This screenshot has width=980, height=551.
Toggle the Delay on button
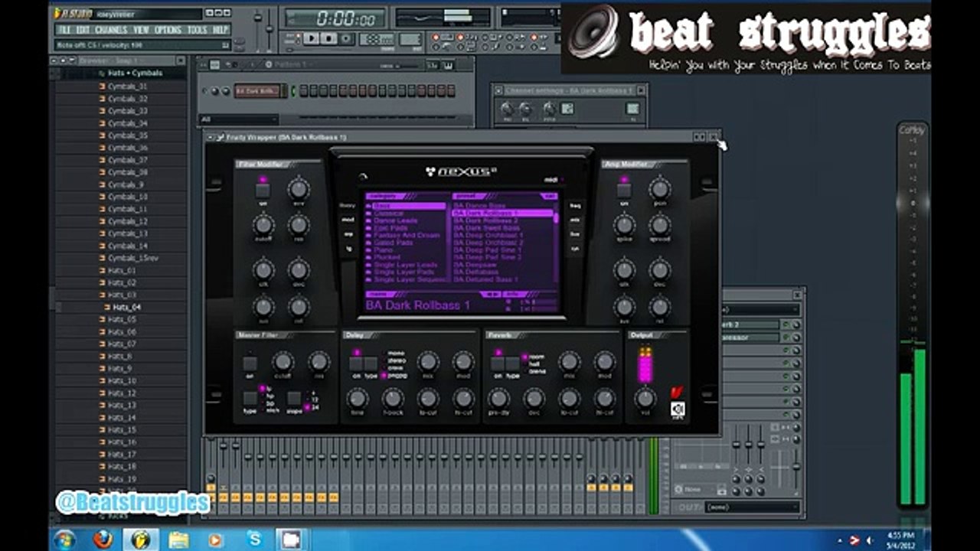(356, 364)
